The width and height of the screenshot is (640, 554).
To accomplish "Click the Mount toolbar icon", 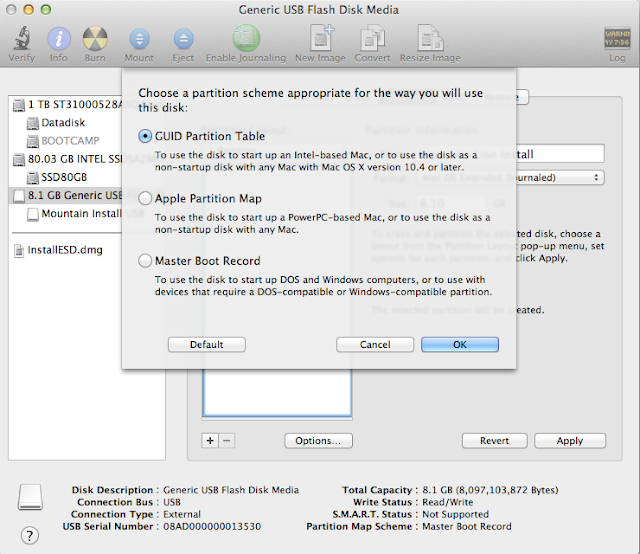I will [x=139, y=39].
